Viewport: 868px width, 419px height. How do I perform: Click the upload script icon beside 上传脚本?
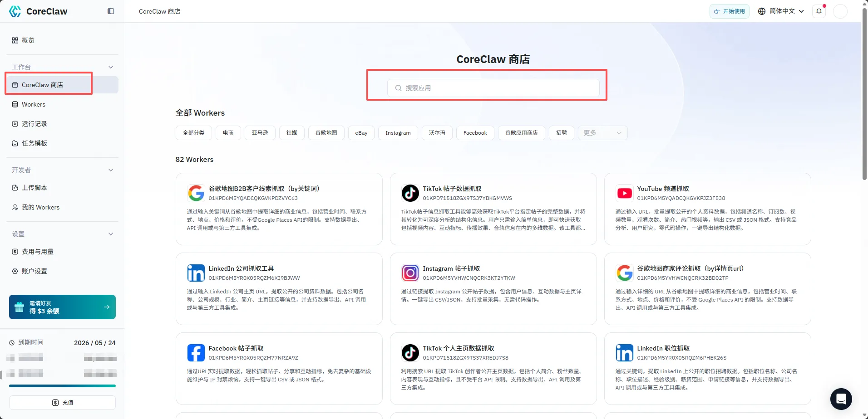pos(15,188)
